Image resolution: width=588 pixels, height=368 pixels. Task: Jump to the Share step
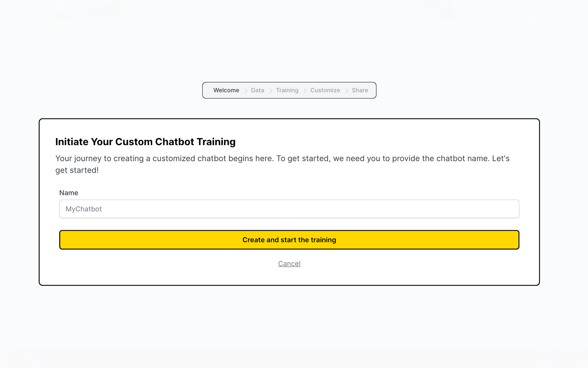click(360, 90)
